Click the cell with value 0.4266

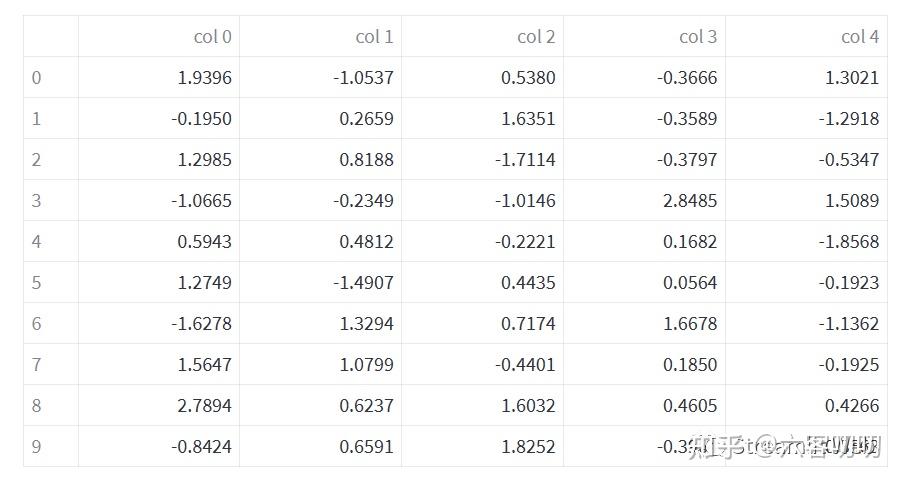tap(852, 406)
